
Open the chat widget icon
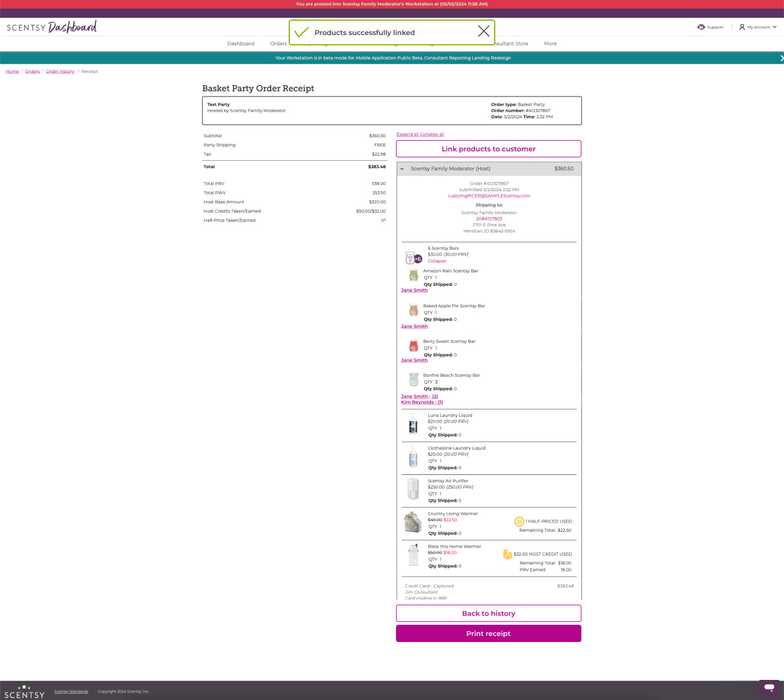[769, 687]
